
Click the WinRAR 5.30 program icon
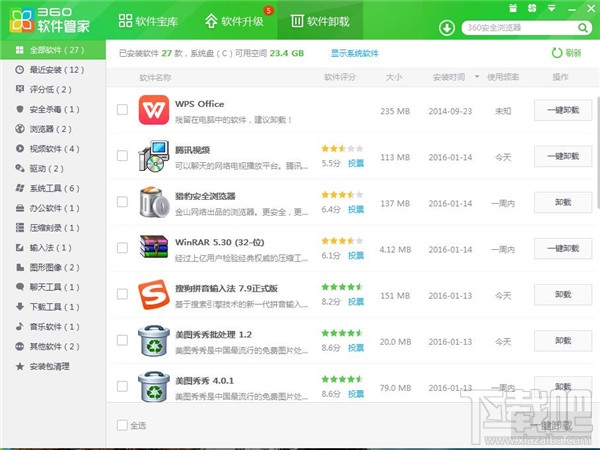pos(154,248)
